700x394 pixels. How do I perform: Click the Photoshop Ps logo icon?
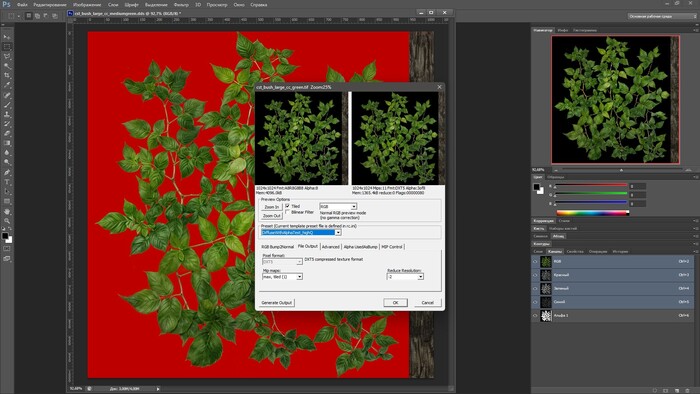point(6,4)
